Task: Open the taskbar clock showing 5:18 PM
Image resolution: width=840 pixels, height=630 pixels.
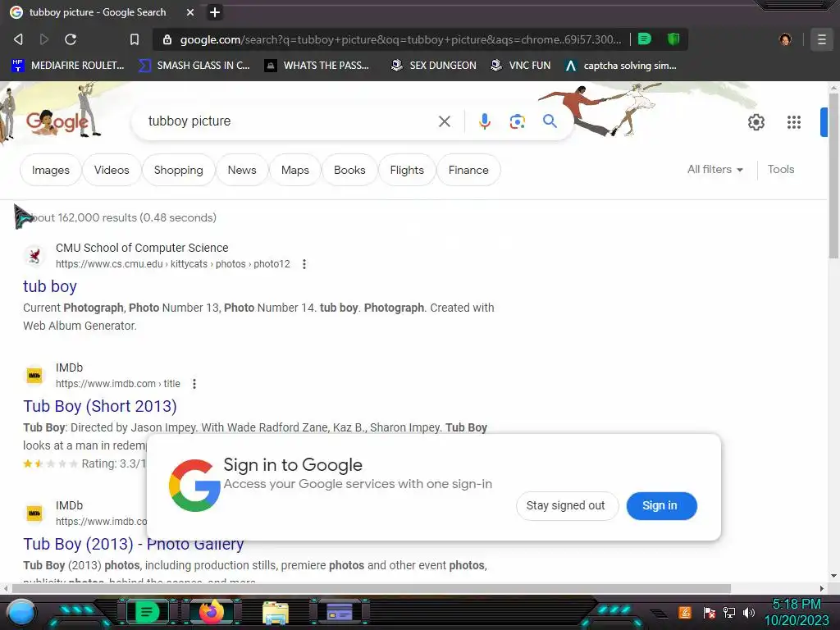Action: [797, 612]
